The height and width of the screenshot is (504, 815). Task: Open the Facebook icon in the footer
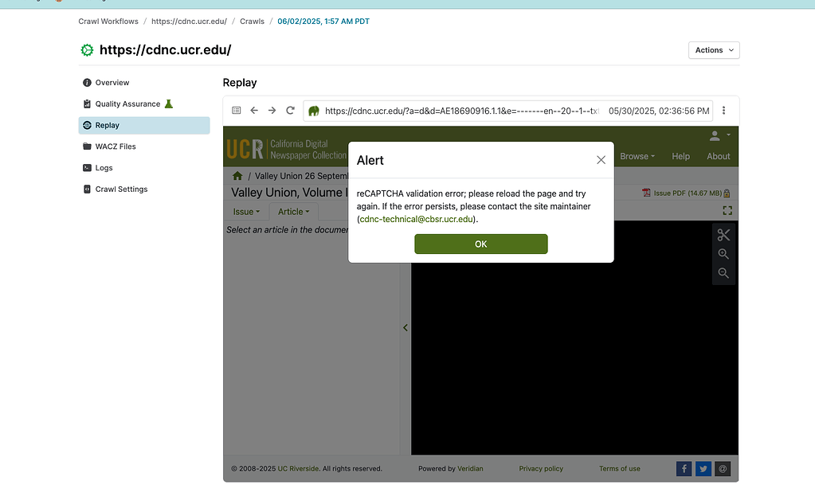(683, 468)
